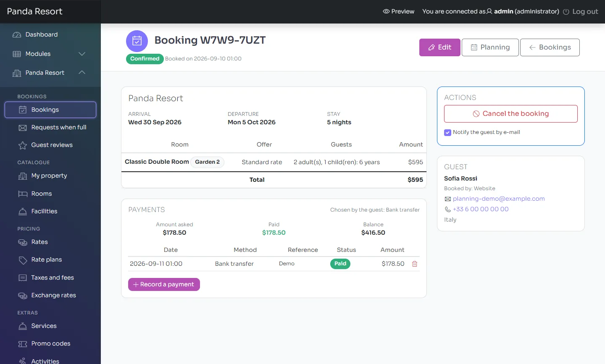Open the Guest reviews page
Viewport: 605px width, 364px height.
pos(52,145)
